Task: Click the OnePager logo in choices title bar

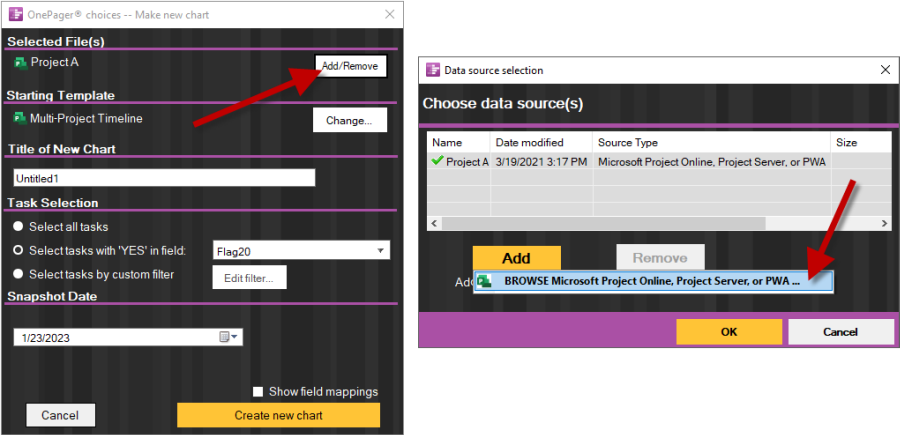Action: (x=16, y=14)
